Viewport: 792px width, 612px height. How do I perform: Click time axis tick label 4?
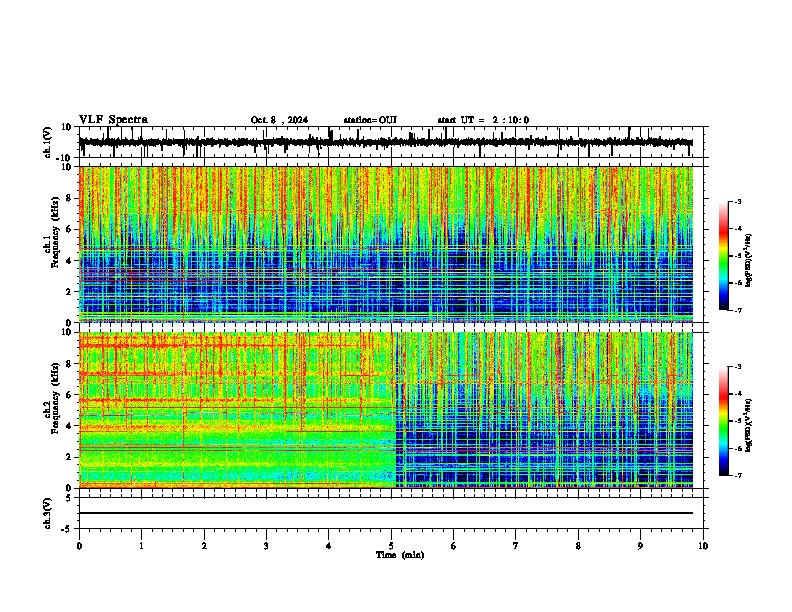click(x=329, y=546)
